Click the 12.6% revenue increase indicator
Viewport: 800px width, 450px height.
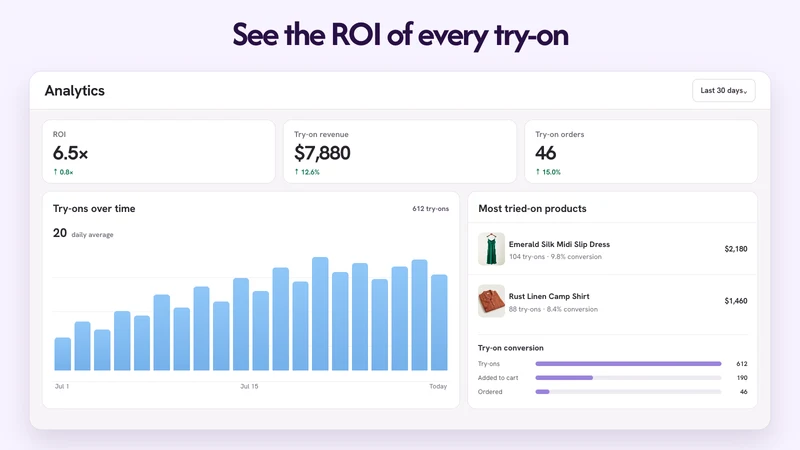307,172
